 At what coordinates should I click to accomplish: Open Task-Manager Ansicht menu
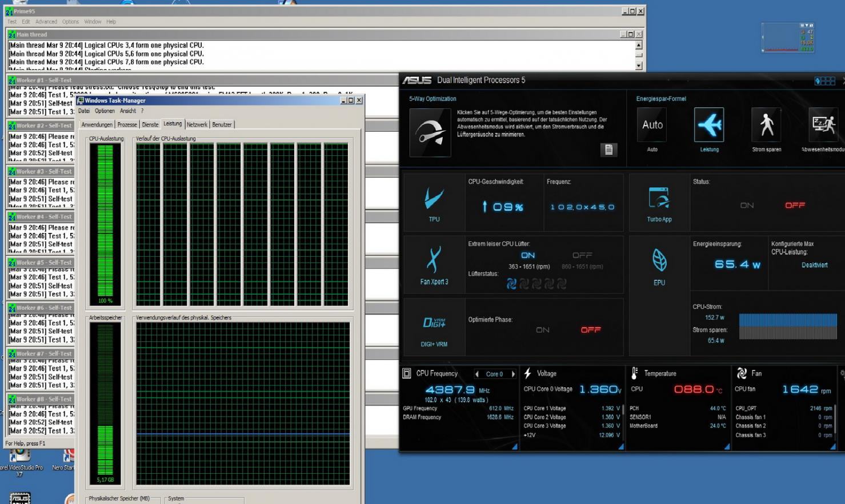pos(128,111)
